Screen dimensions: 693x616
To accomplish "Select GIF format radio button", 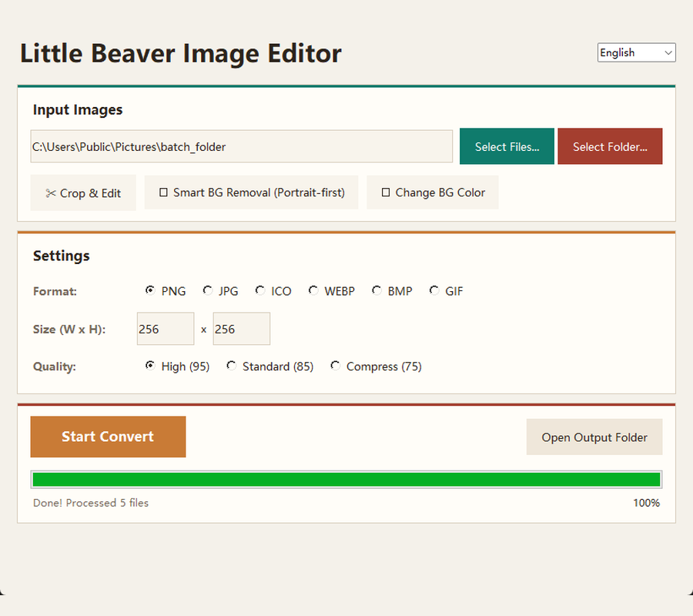I will [434, 290].
